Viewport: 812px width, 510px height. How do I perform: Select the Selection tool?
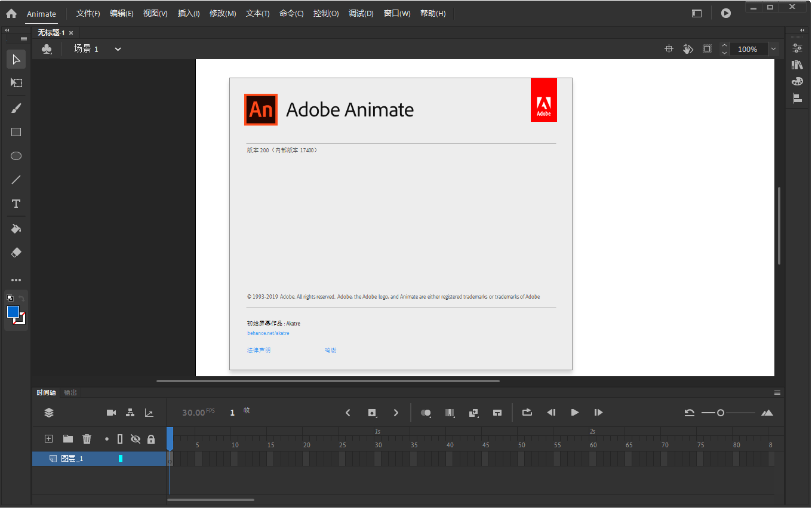[x=16, y=59]
